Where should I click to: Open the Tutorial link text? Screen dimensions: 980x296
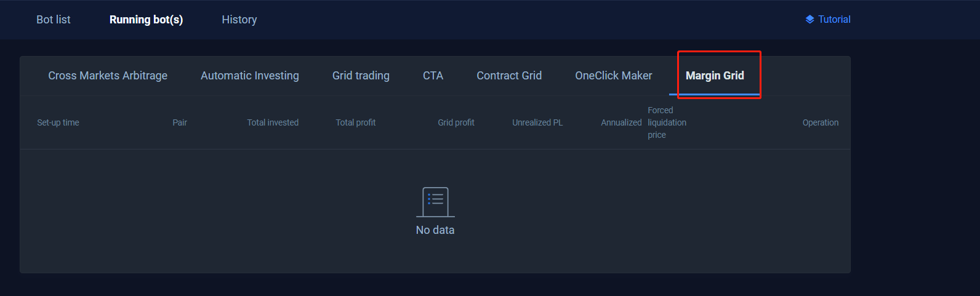tap(834, 20)
